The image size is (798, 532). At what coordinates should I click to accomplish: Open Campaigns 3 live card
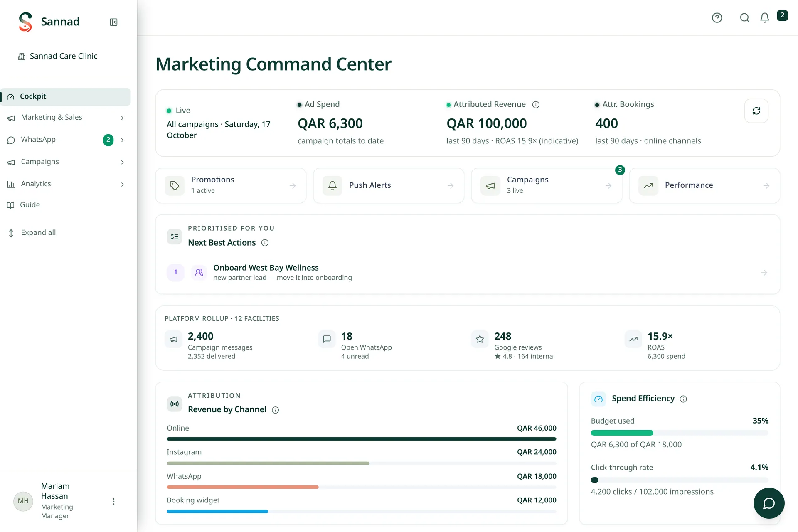click(547, 185)
